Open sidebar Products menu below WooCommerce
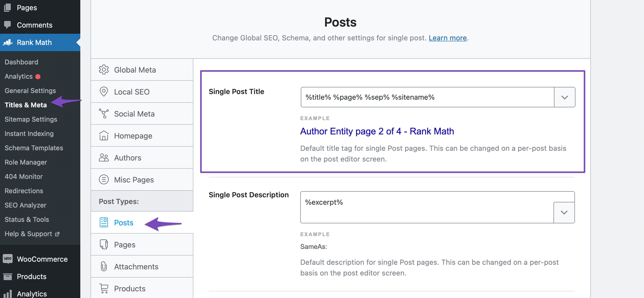Image resolution: width=644 pixels, height=298 pixels. click(40, 277)
